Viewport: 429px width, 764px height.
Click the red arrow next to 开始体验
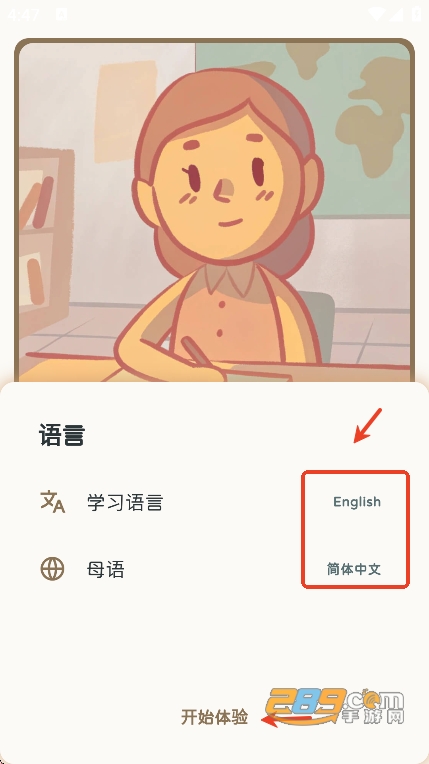(x=285, y=718)
